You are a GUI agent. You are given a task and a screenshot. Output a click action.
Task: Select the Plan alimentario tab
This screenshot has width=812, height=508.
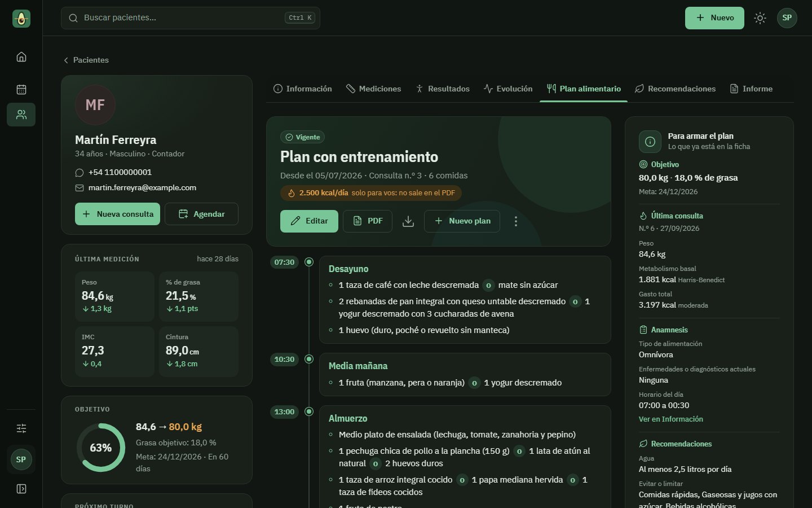[x=584, y=89]
